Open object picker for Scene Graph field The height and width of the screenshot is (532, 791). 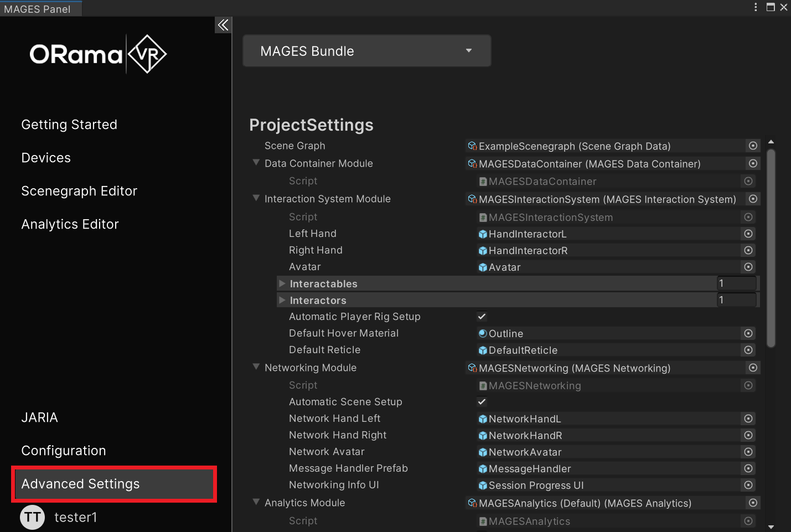[753, 146]
